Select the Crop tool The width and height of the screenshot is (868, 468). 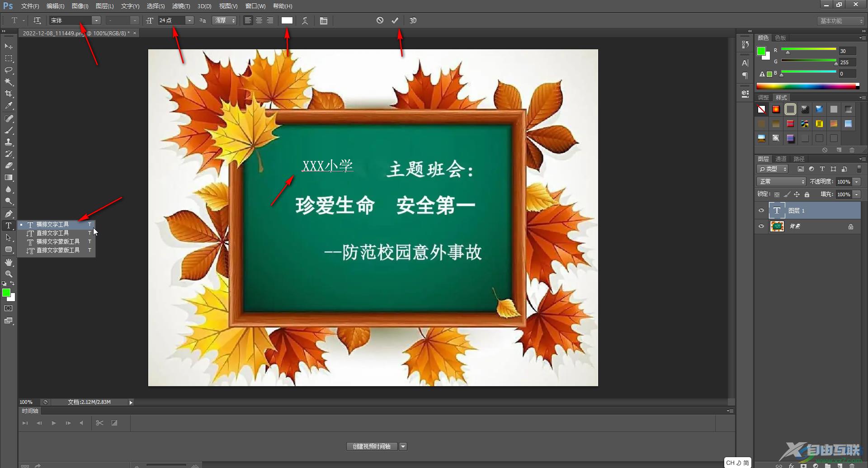point(9,94)
